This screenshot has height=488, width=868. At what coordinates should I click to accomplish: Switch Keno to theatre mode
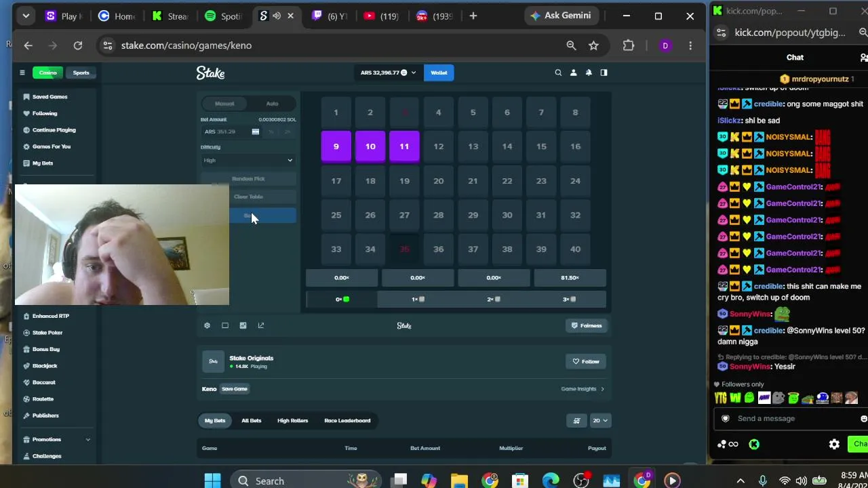click(225, 325)
